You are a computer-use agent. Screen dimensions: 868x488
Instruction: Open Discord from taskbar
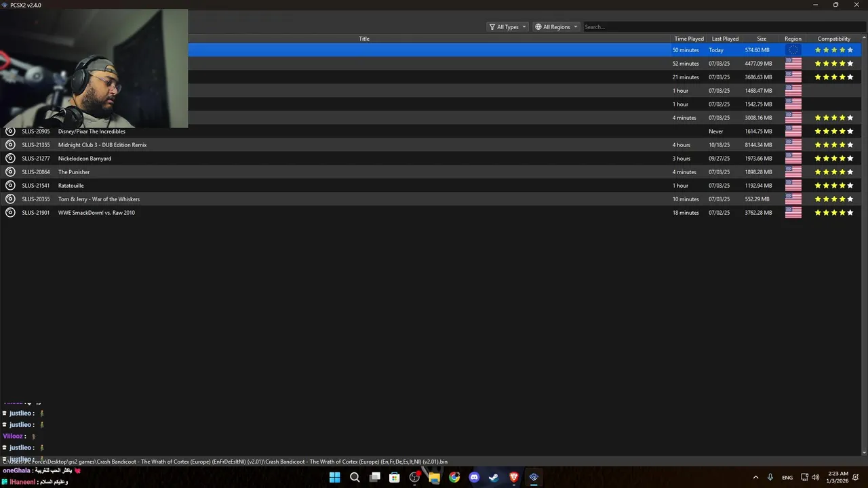tap(474, 477)
